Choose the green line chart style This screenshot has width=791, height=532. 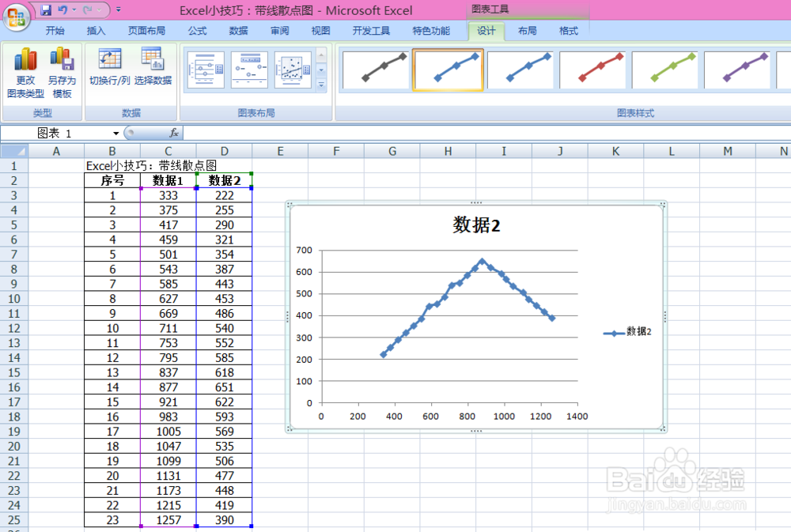(664, 70)
